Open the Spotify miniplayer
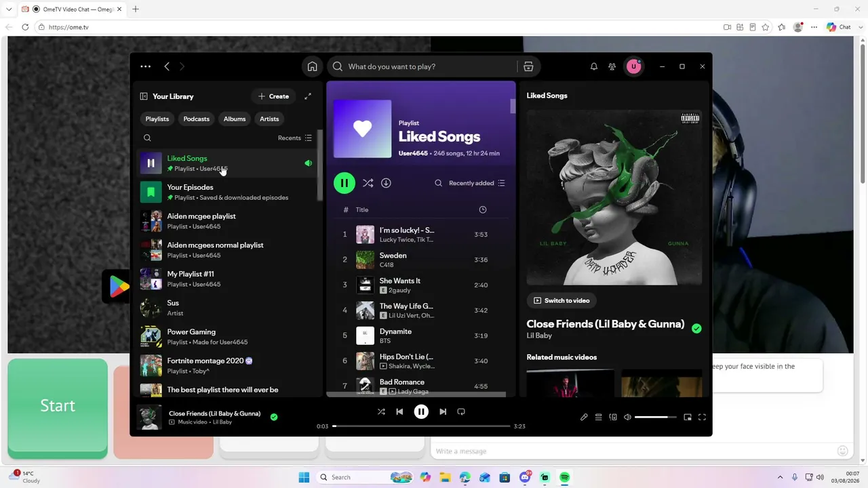The width and height of the screenshot is (868, 488). 688,417
